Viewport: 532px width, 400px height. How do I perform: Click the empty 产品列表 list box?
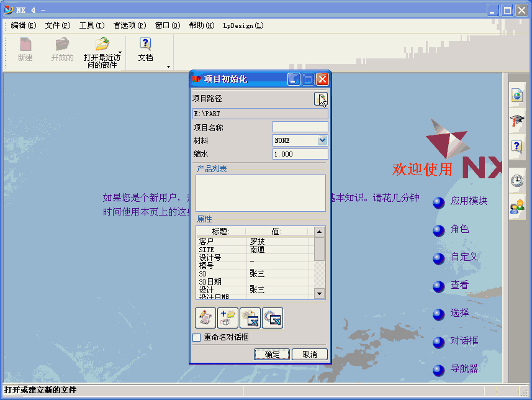261,193
